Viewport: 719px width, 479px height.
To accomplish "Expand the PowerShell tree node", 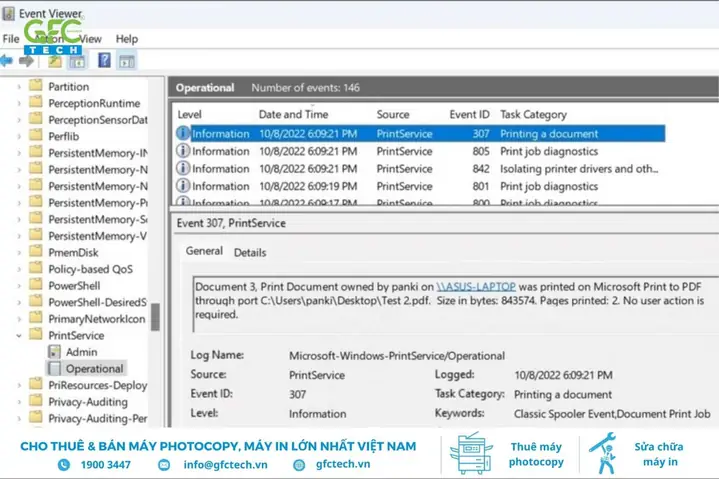I will 19,286.
